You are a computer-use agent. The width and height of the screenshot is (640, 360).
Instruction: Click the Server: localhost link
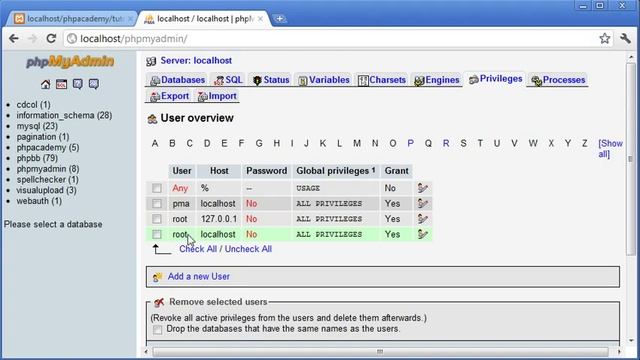coord(196,60)
